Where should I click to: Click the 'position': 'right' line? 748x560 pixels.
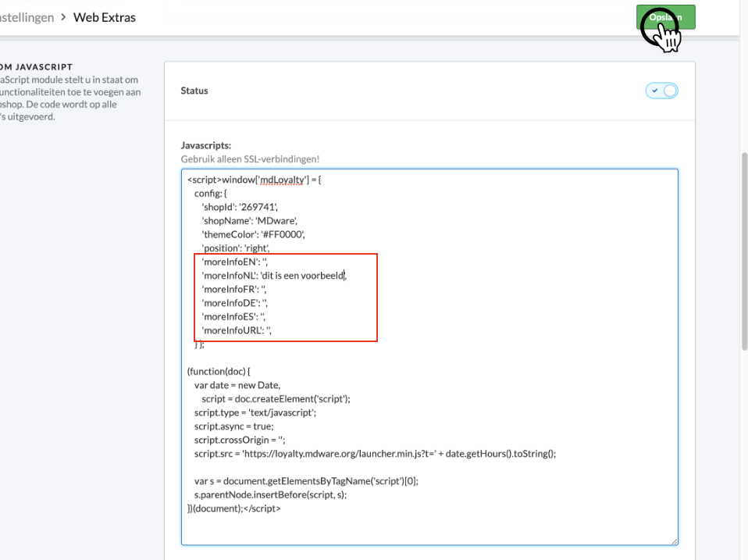click(235, 248)
